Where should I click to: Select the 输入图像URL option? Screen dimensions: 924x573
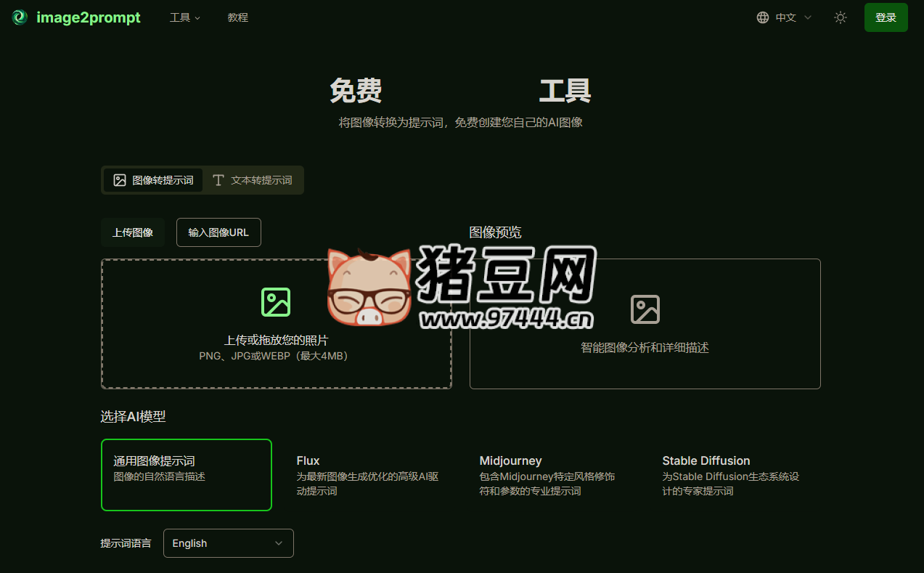pos(218,232)
